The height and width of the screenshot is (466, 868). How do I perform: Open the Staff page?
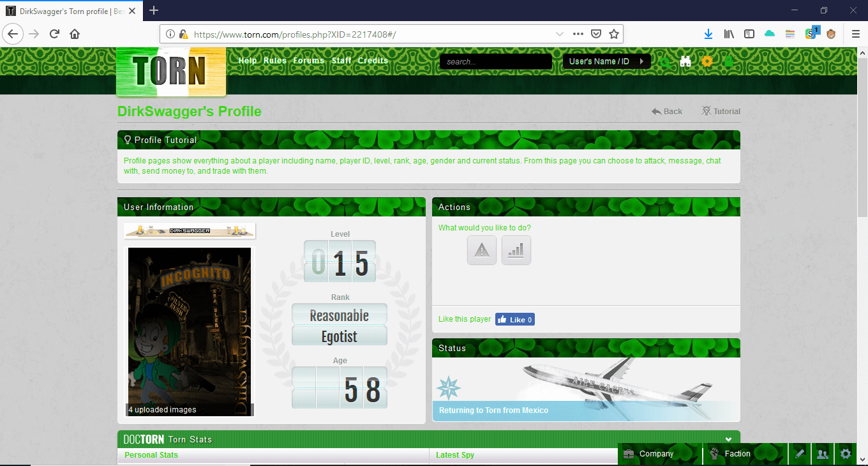pyautogui.click(x=341, y=61)
